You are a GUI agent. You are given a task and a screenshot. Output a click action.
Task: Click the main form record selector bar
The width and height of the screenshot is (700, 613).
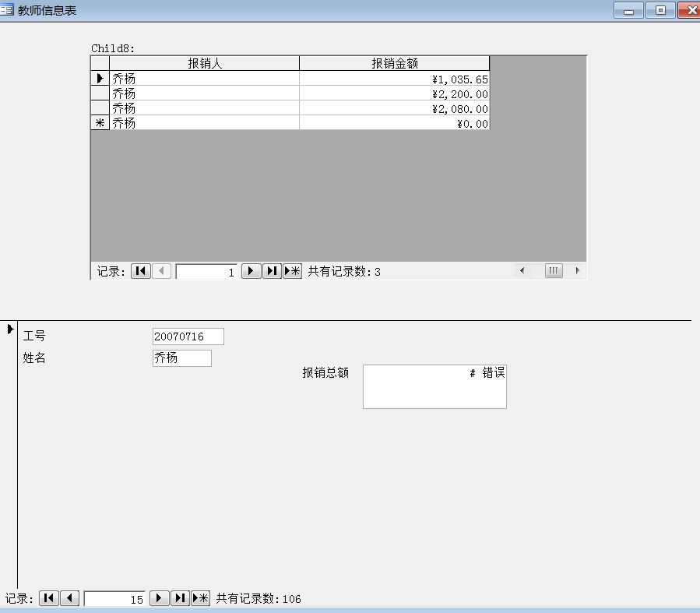[x=10, y=452]
